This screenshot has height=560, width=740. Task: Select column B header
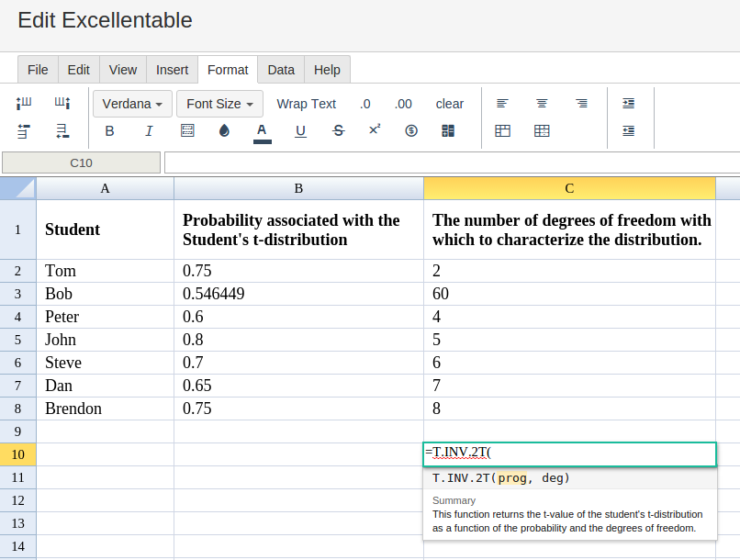point(298,188)
